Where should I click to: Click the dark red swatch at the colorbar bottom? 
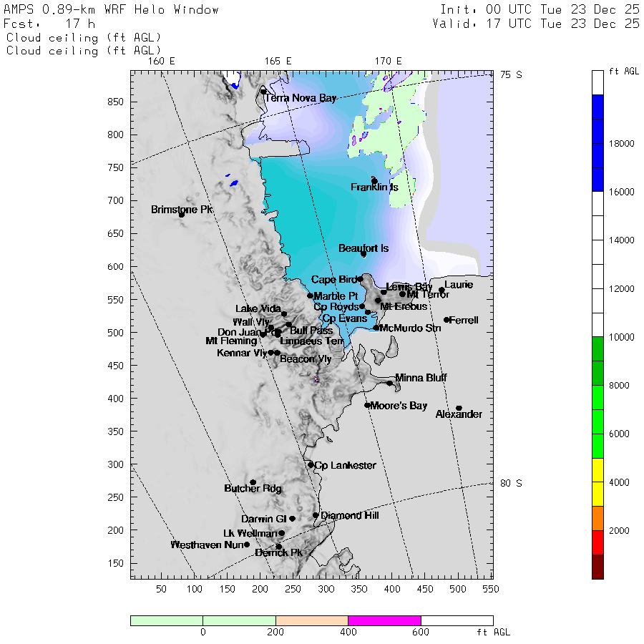597,567
